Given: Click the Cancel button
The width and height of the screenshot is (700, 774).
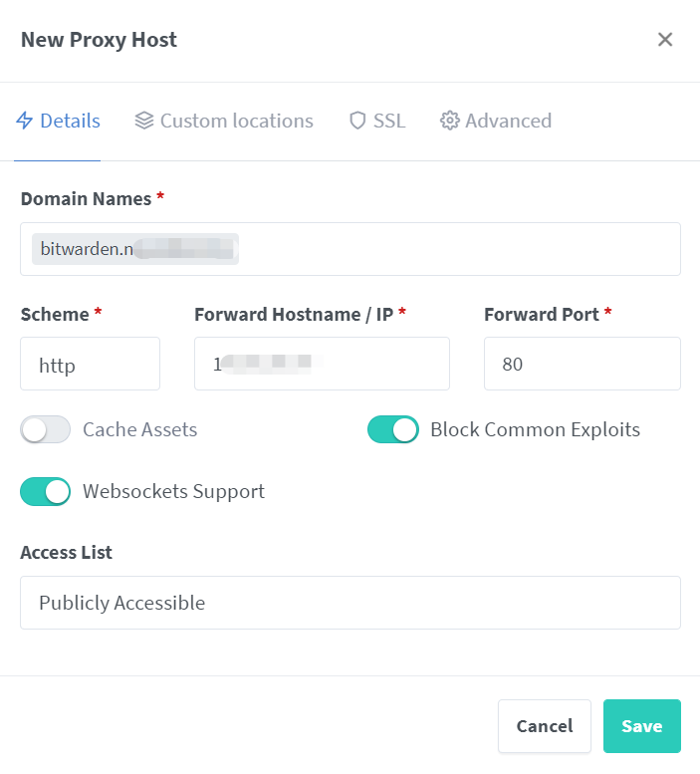Looking at the screenshot, I should (545, 726).
